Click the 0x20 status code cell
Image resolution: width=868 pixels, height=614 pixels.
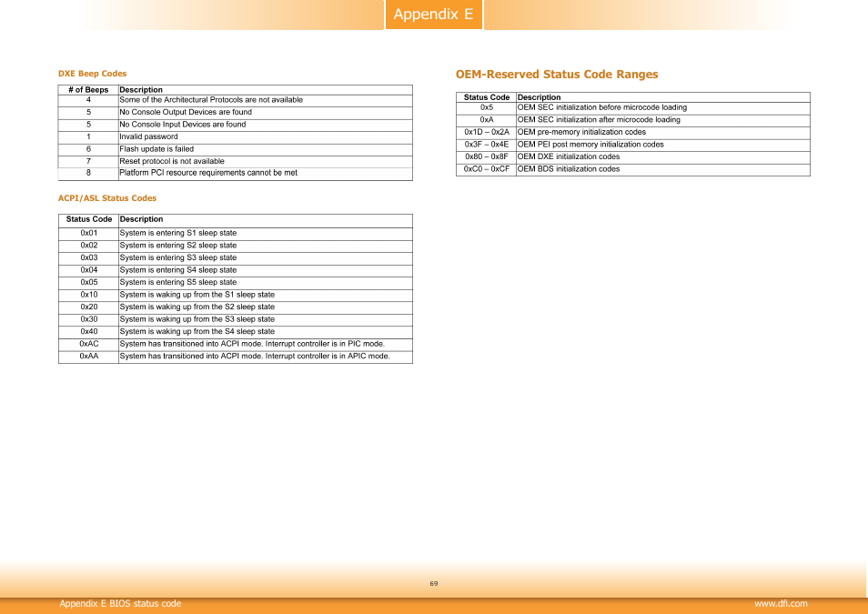88,307
